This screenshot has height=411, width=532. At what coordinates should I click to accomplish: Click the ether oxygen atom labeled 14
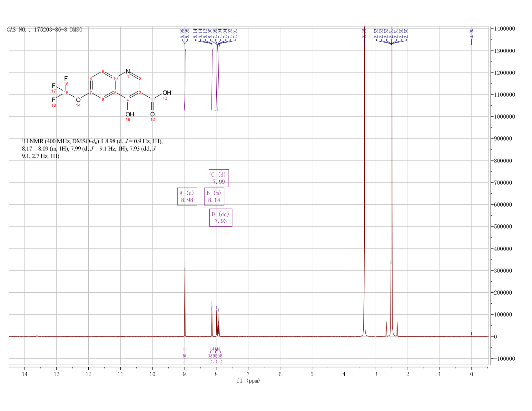tap(78, 100)
